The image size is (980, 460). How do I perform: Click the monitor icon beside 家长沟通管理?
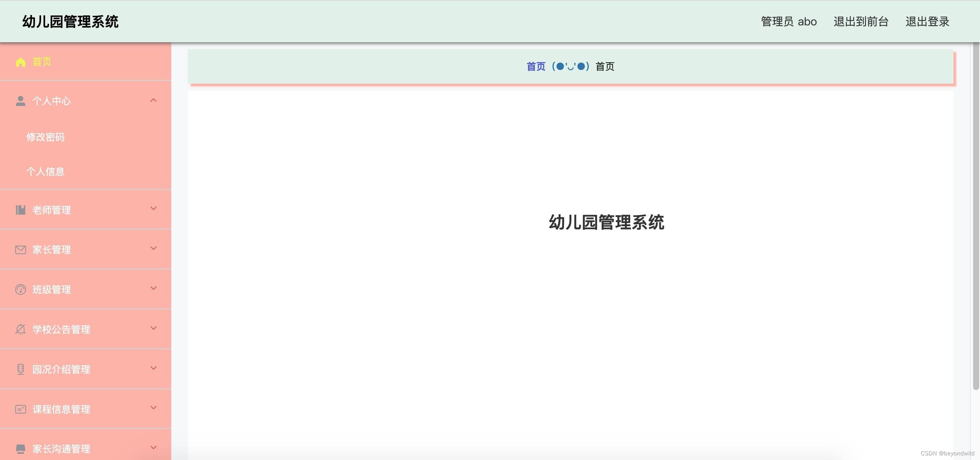(20, 447)
